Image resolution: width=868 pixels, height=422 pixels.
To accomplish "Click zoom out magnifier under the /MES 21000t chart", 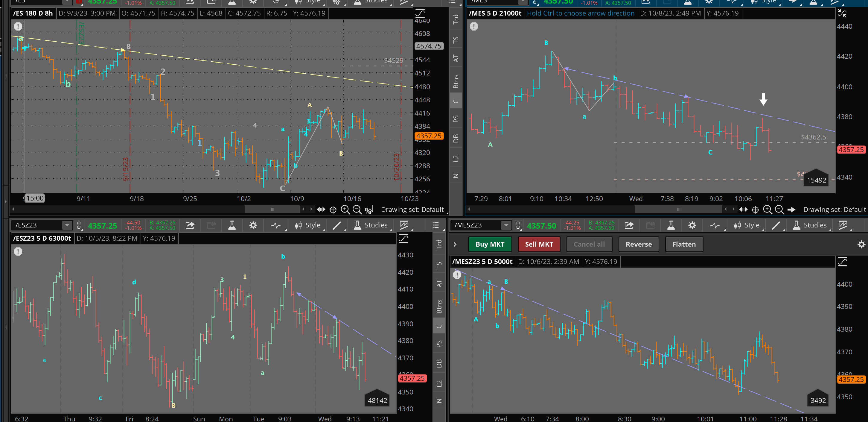I will [x=779, y=210].
